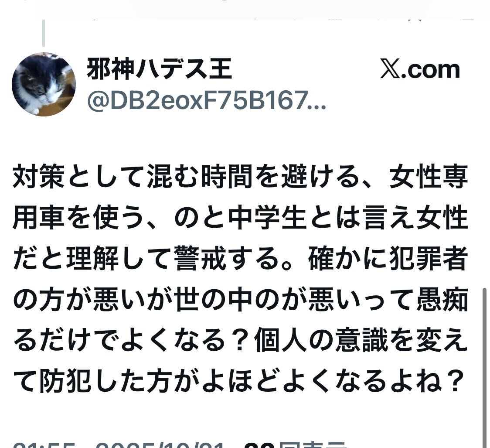Click the phrase 確かに犯罪者 in the tweet
Screen dimensions: 490x448
tap(388, 259)
